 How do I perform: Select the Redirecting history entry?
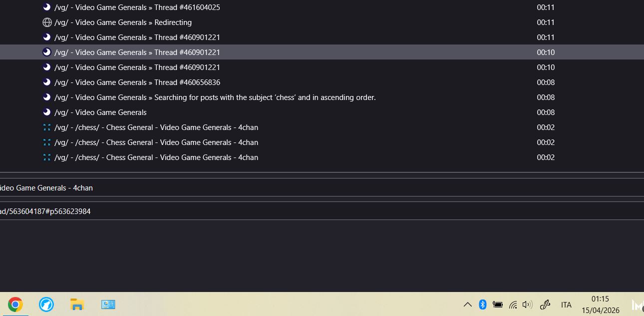[123, 22]
